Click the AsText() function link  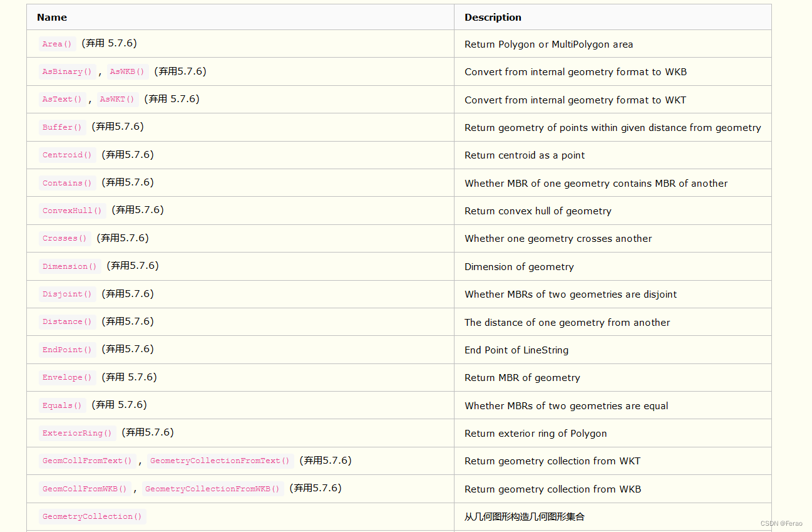coord(62,99)
